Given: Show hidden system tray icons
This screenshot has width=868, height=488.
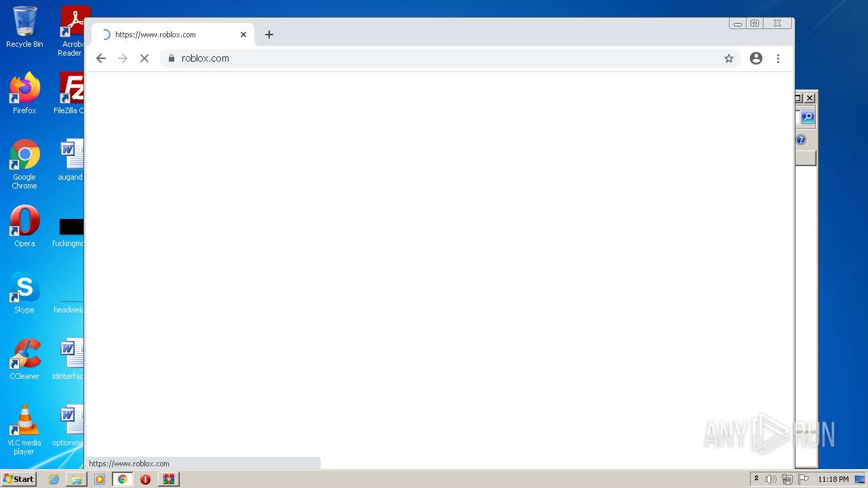Looking at the screenshot, I should [756, 479].
